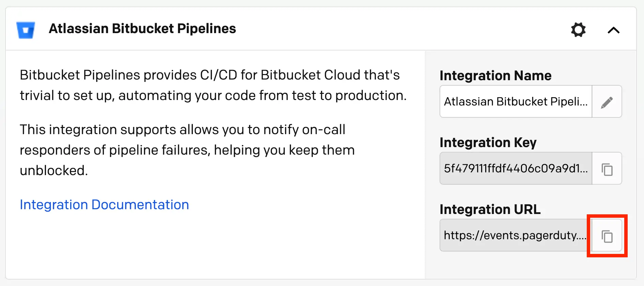Copy the Integration Key to clipboard
The image size is (644, 286).
607,169
